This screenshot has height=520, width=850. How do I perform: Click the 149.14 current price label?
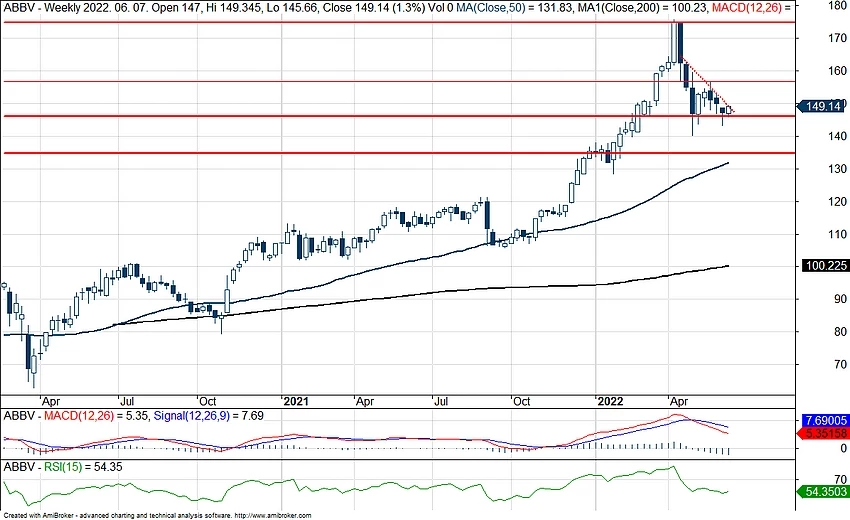[x=821, y=106]
